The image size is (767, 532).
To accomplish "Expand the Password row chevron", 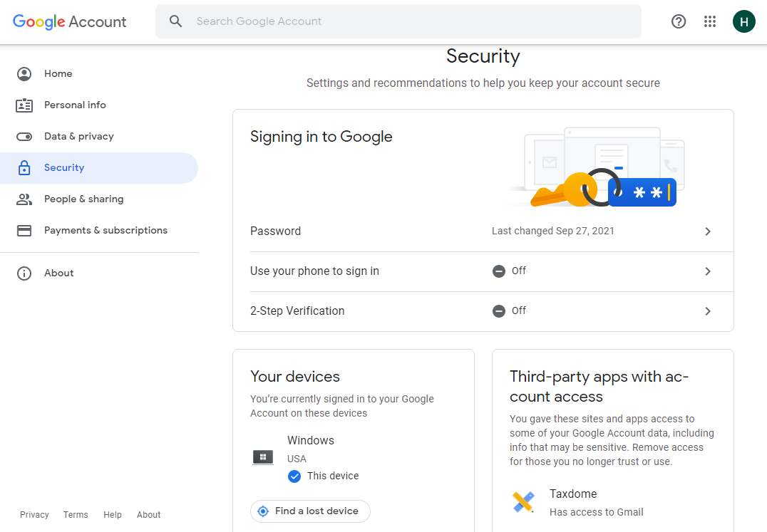I will [x=708, y=231].
